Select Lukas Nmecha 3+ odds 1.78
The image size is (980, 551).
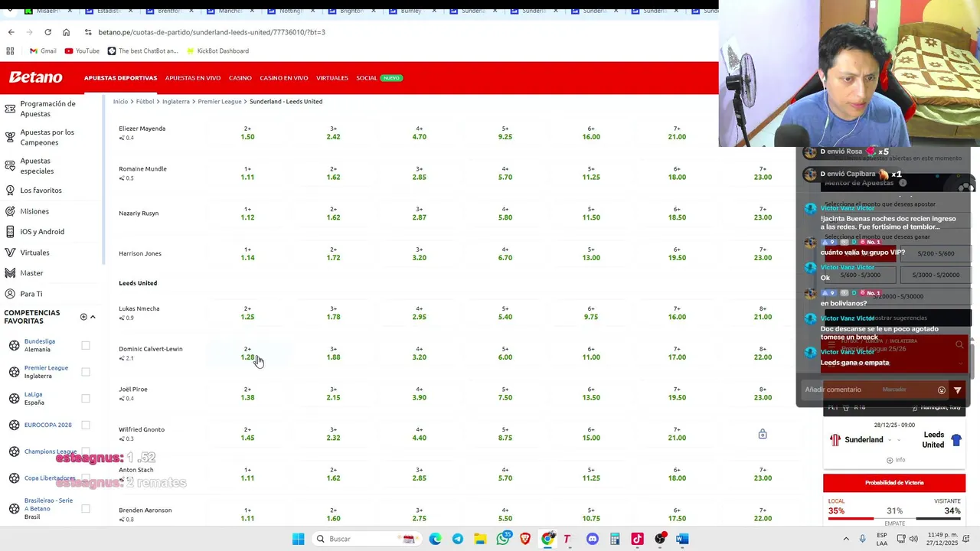point(333,313)
